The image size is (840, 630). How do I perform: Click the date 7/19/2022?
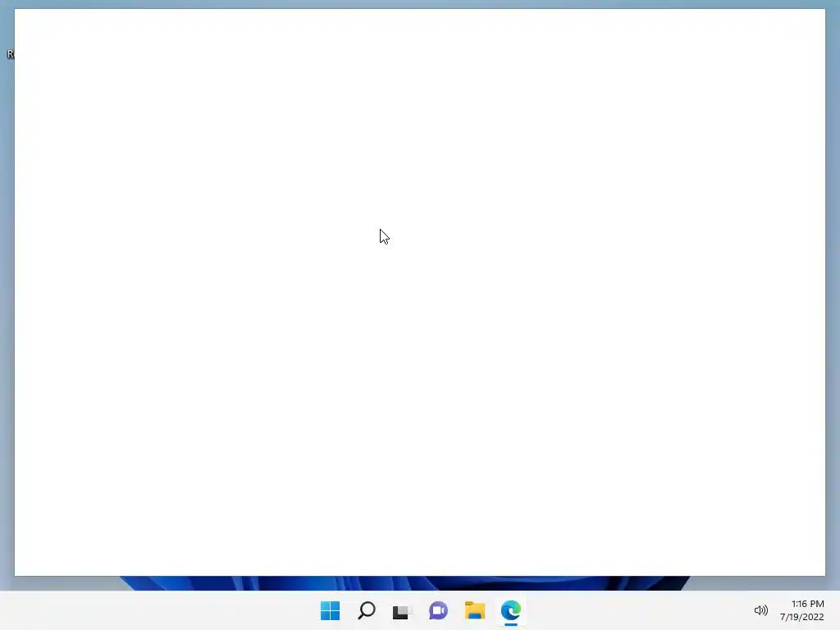[802, 617]
